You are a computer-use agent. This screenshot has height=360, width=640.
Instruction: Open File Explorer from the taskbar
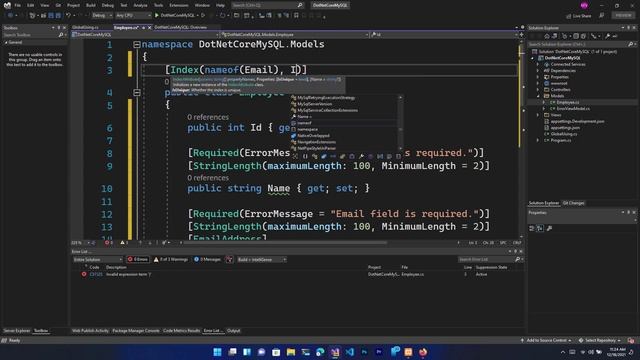pos(291,352)
